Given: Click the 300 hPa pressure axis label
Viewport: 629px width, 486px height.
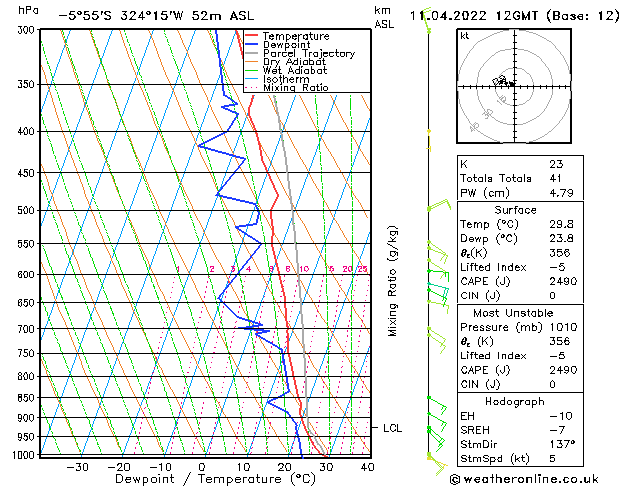Looking at the screenshot, I should 28,30.
